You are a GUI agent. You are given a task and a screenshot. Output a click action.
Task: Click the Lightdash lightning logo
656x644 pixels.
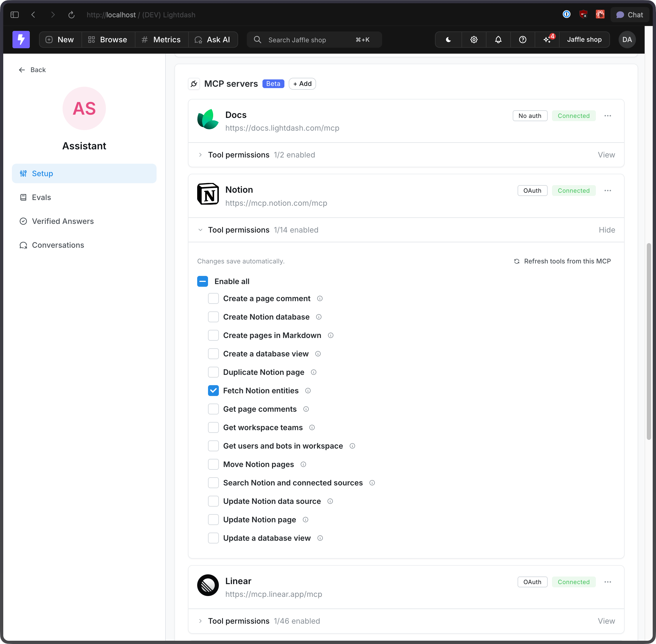[21, 40]
